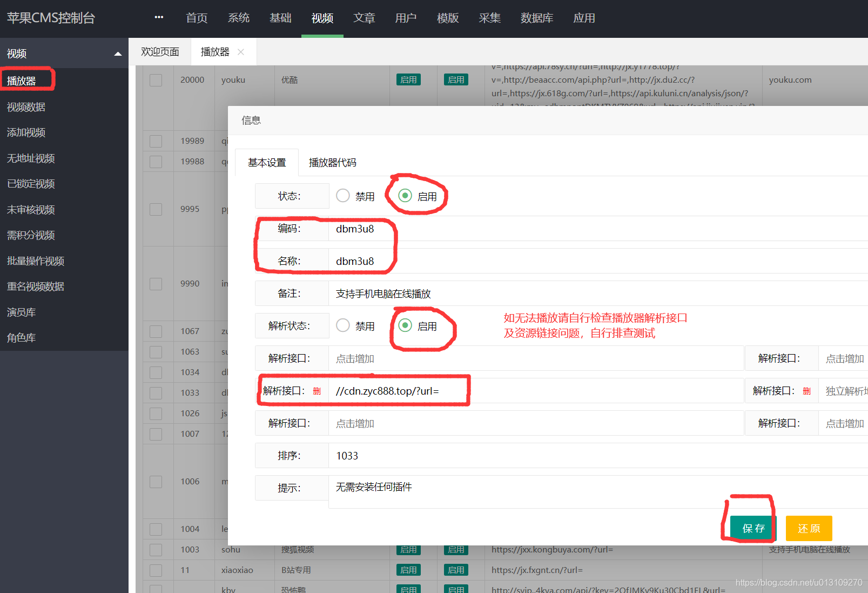Open 无地址视频 in the sidebar
The height and width of the screenshot is (593, 868).
coord(31,158)
